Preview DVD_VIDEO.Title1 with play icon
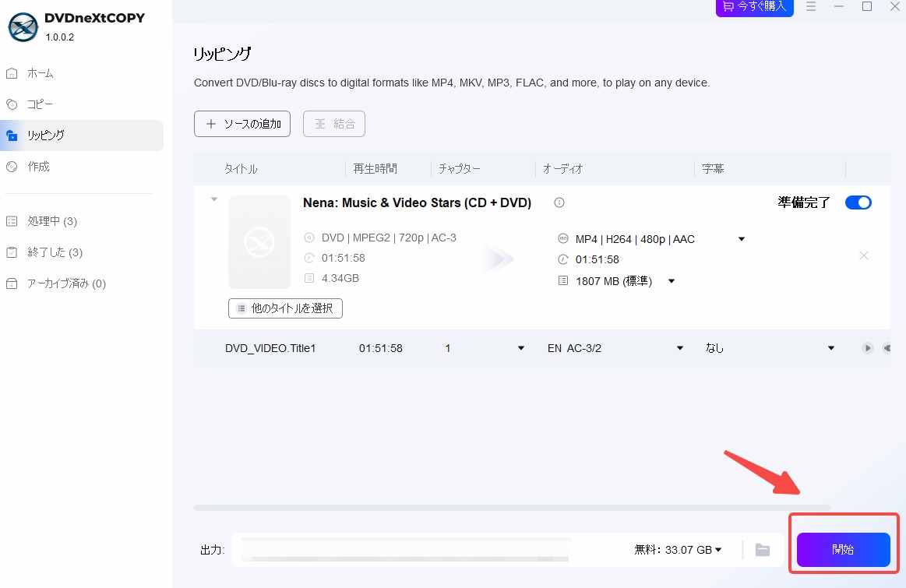 click(x=867, y=348)
